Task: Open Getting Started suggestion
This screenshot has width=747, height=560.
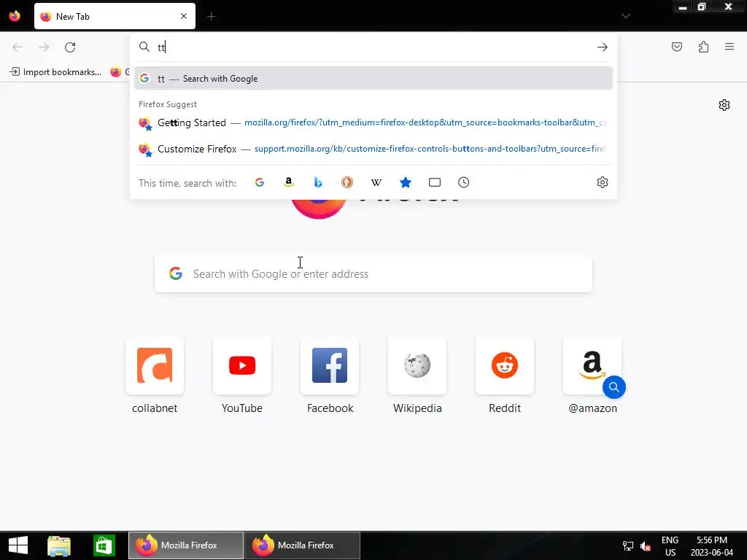Action: [373, 122]
